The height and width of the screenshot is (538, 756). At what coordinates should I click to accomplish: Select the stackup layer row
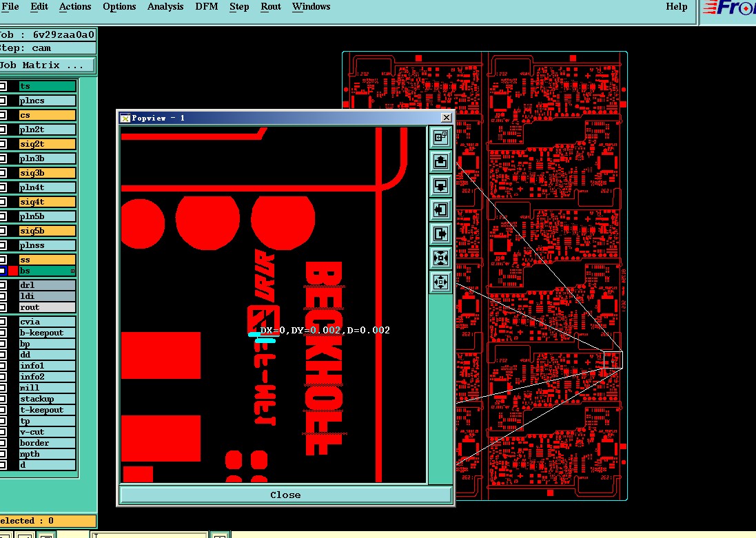(x=48, y=399)
